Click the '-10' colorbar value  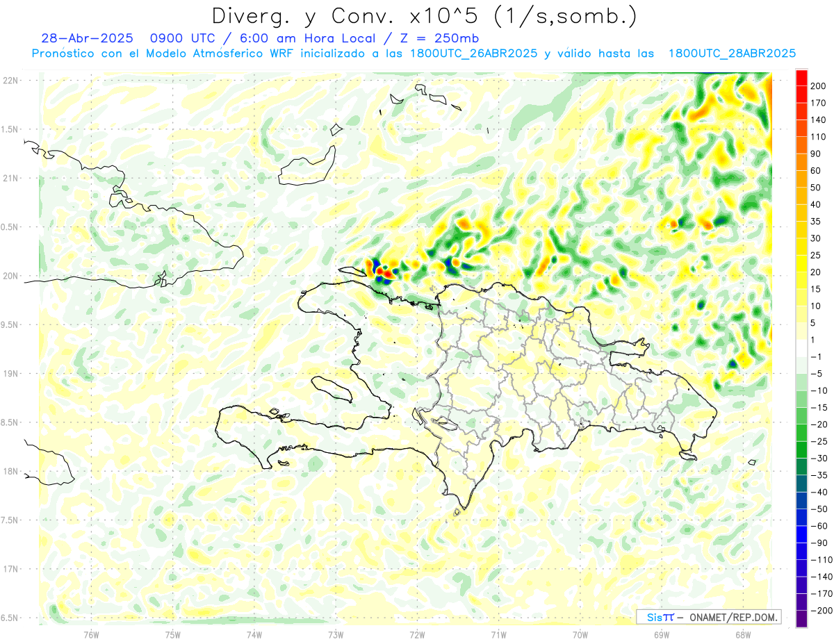pos(820,391)
